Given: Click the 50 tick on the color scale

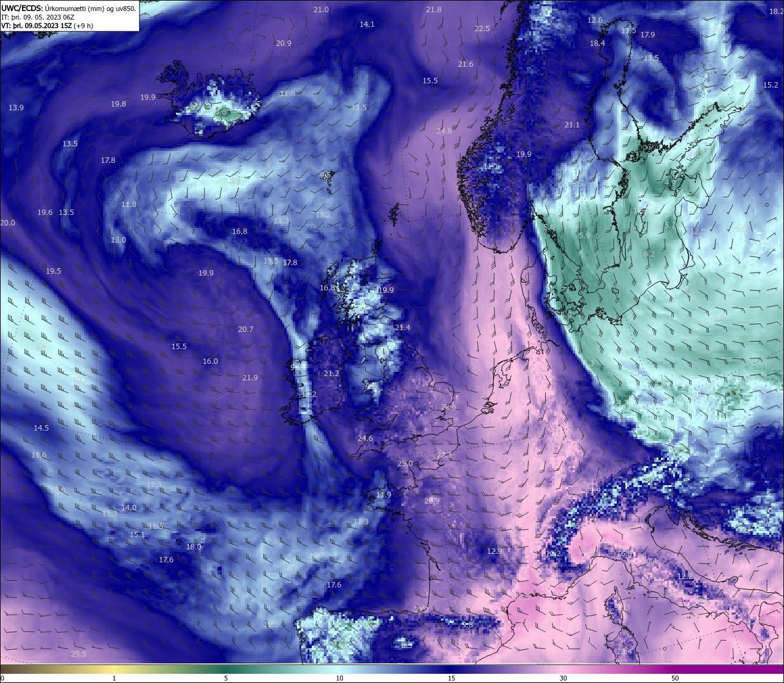Looking at the screenshot, I should coord(675,678).
